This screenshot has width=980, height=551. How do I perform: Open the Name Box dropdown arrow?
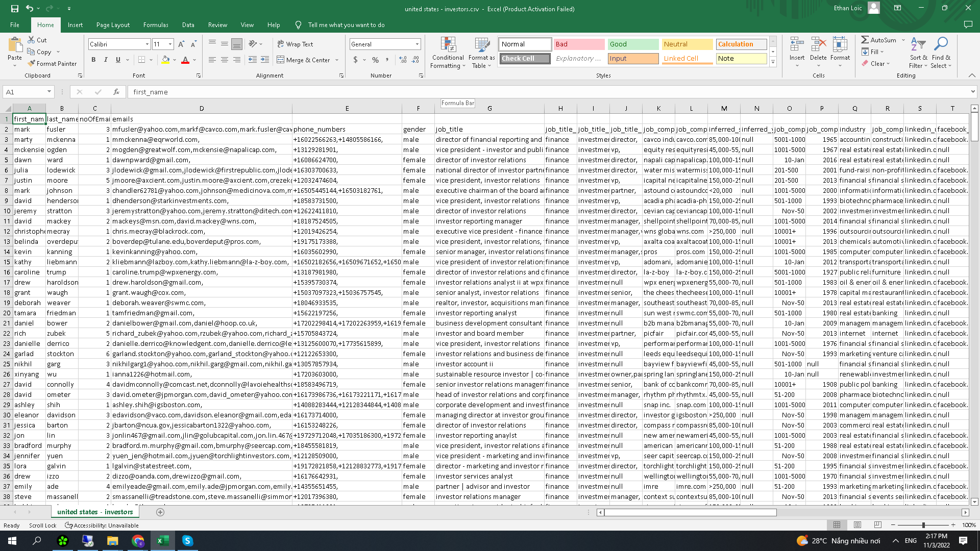tap(49, 92)
